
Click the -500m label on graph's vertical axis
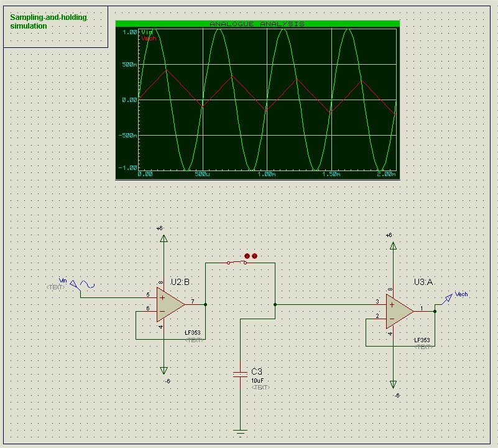coord(127,136)
